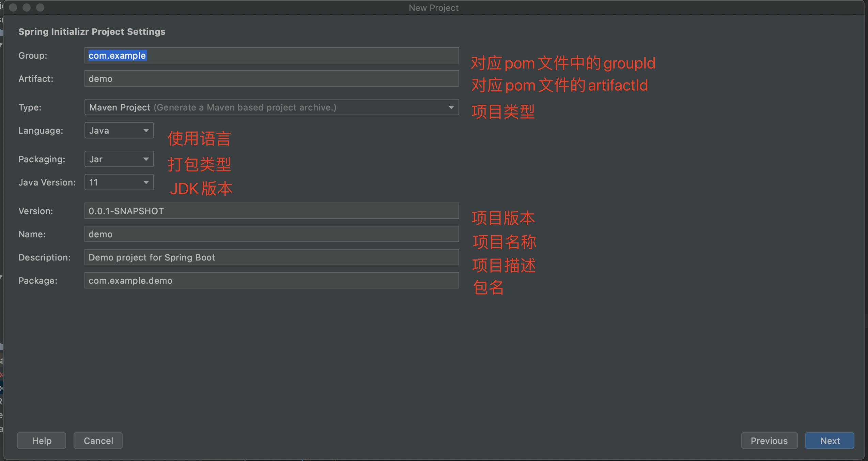Proceed with the Next button
The width and height of the screenshot is (868, 461).
point(829,441)
